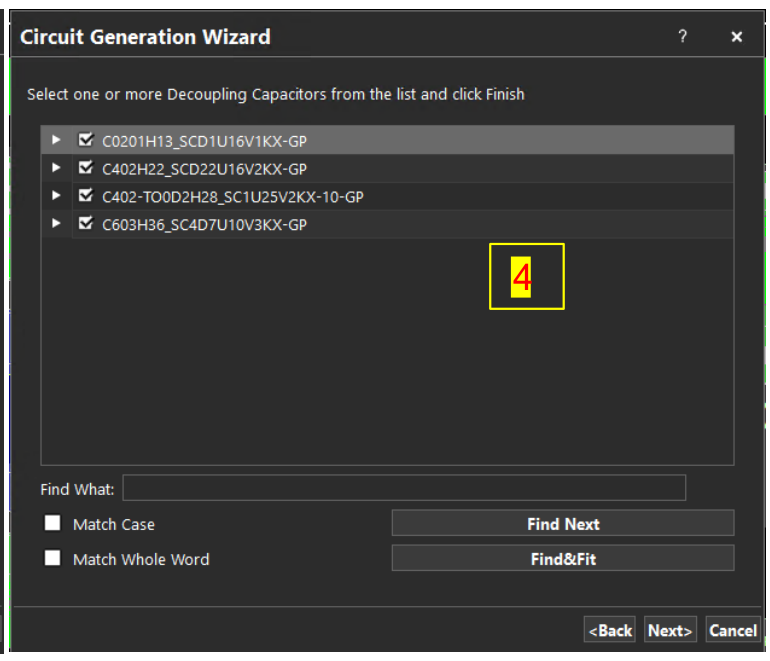Select the C402H22_SCD22U16V2KX-GP text label
This screenshot has height=661, width=770.
(204, 169)
